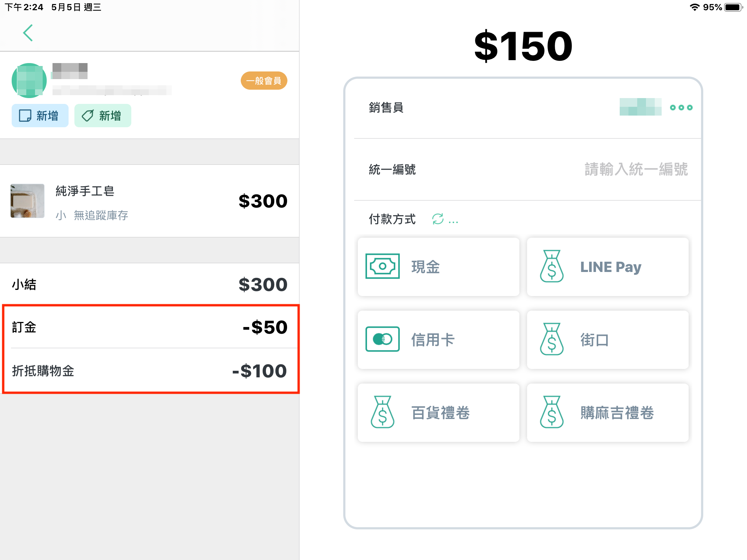
Task: Choose LINE Pay as payment method
Action: [x=608, y=267]
